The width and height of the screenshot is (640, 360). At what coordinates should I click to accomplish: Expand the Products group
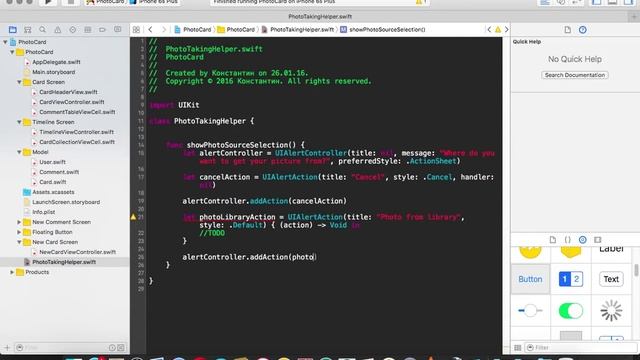click(x=12, y=272)
